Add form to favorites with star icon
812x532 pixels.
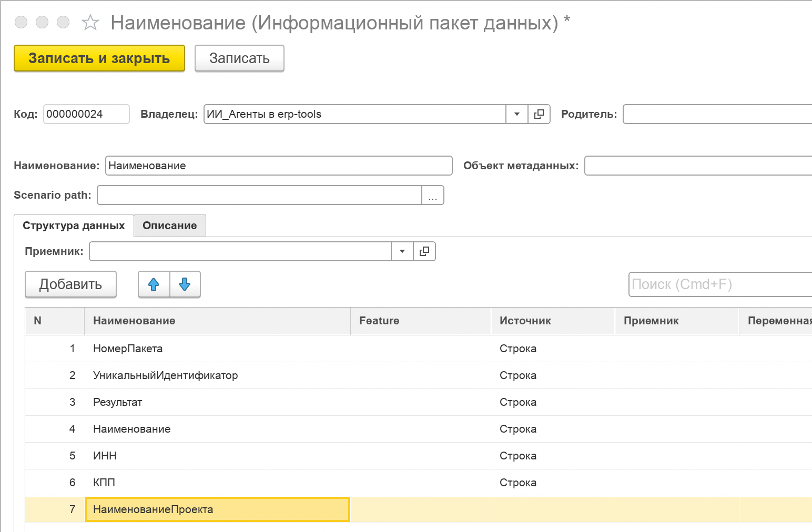tap(90, 23)
